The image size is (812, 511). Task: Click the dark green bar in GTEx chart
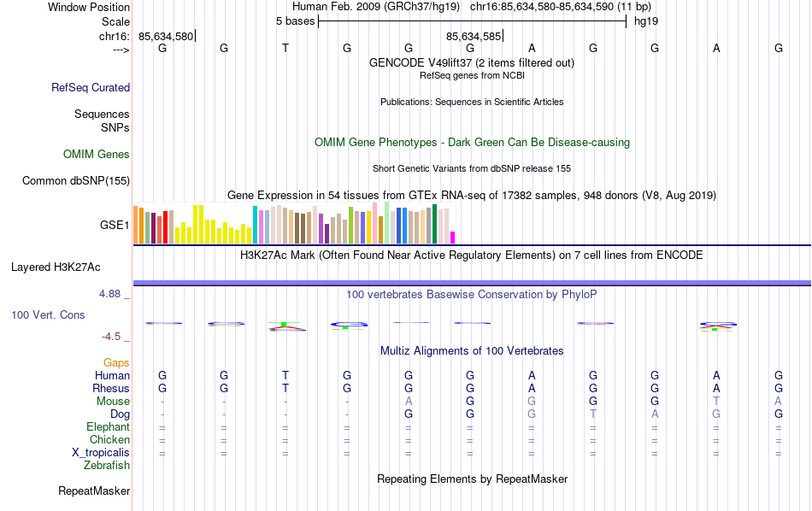[x=434, y=224]
